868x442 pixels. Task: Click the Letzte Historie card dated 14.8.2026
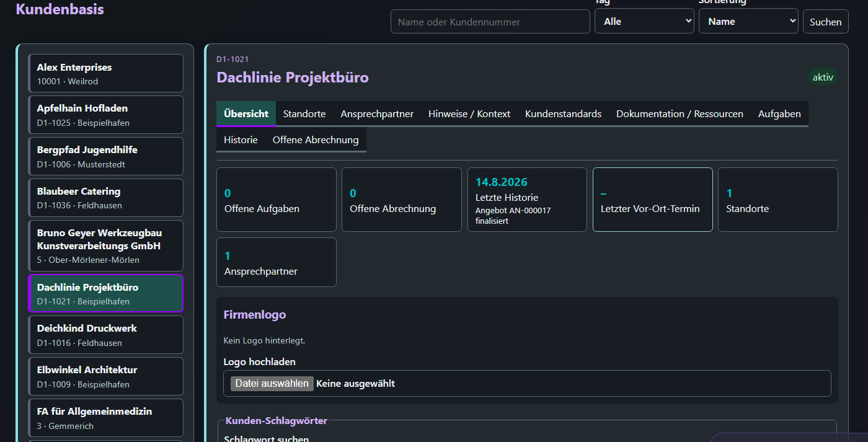coord(527,200)
